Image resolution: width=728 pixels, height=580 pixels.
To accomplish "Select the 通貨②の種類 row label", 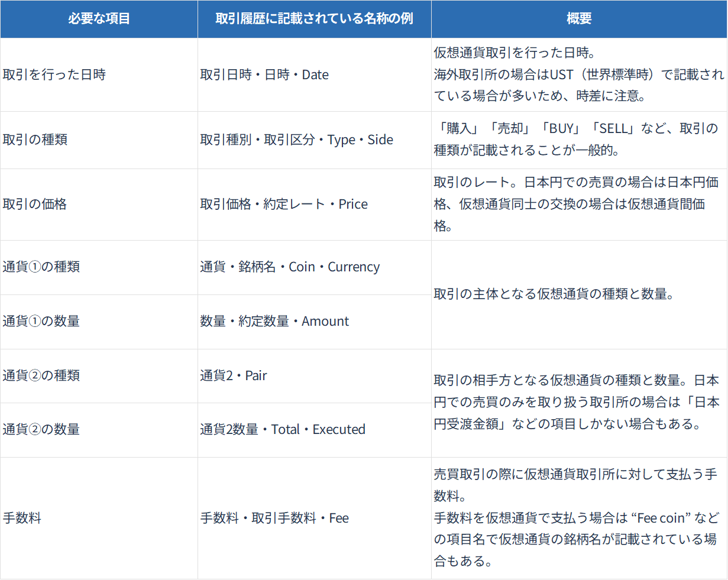I will point(41,375).
